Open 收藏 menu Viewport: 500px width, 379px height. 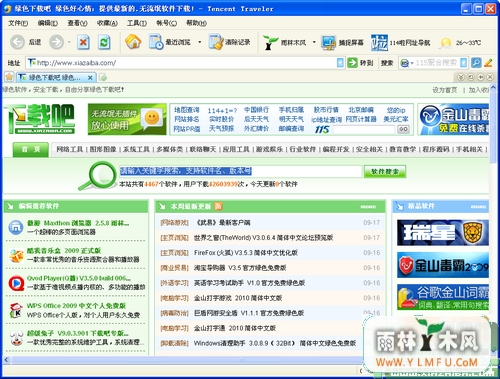click(107, 23)
